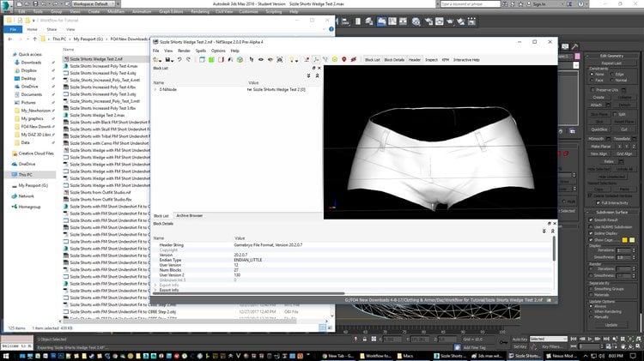Viewport: 644px width, 361px height.
Task: Select the None constraint radio button
Action: [x=592, y=75]
